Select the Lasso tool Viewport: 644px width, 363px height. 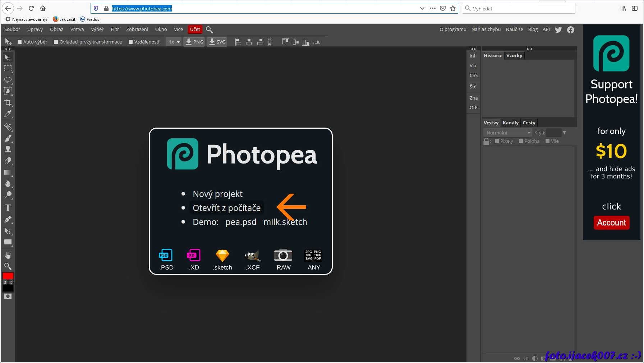[8, 80]
